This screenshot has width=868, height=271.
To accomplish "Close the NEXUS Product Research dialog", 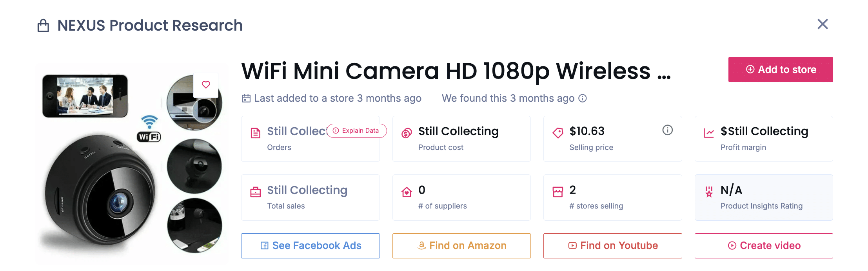I will click(823, 24).
